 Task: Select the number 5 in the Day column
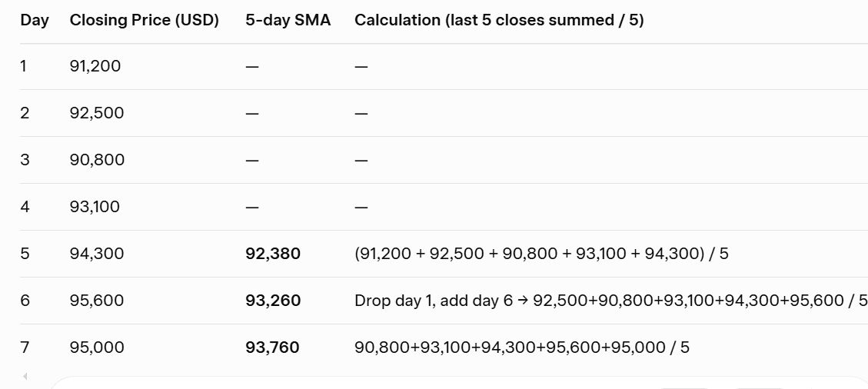[25, 254]
